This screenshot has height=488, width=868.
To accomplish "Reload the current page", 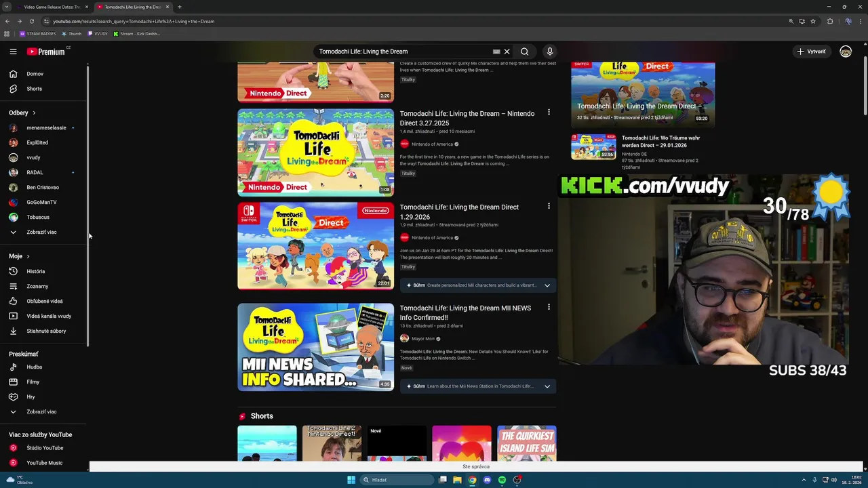I will tap(31, 21).
